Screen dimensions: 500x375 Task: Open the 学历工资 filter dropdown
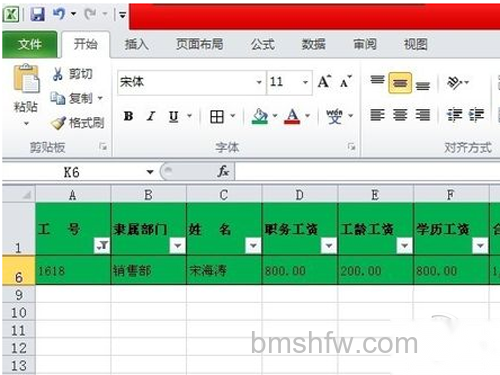point(480,246)
